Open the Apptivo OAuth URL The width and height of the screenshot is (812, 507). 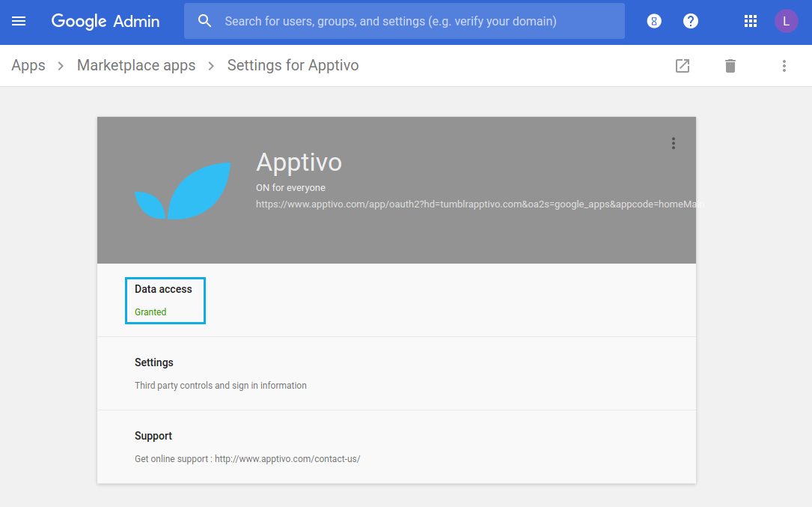[479, 204]
